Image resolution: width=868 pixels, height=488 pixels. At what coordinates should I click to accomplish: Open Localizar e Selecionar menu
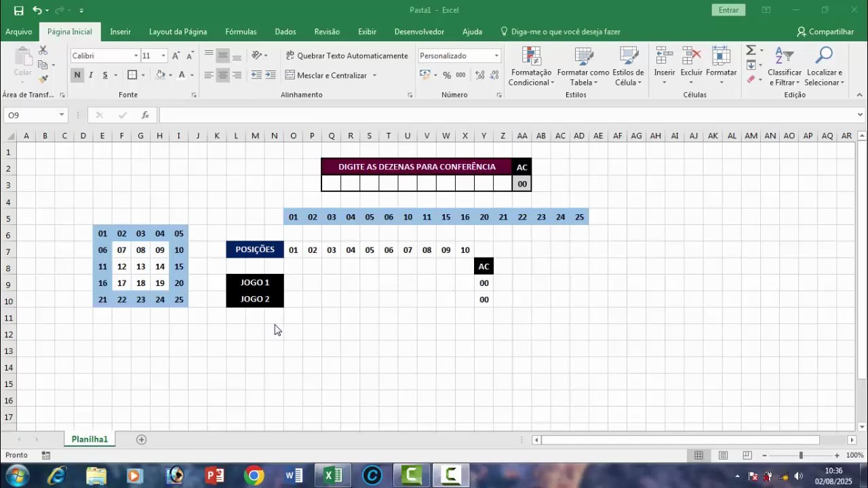825,66
